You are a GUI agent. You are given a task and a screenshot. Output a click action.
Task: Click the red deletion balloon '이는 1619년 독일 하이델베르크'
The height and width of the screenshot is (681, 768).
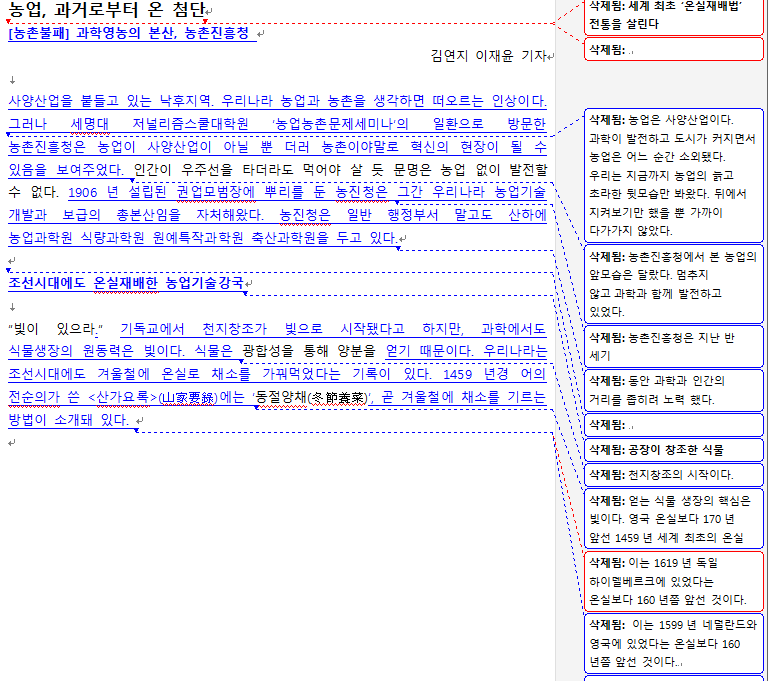tap(673, 581)
